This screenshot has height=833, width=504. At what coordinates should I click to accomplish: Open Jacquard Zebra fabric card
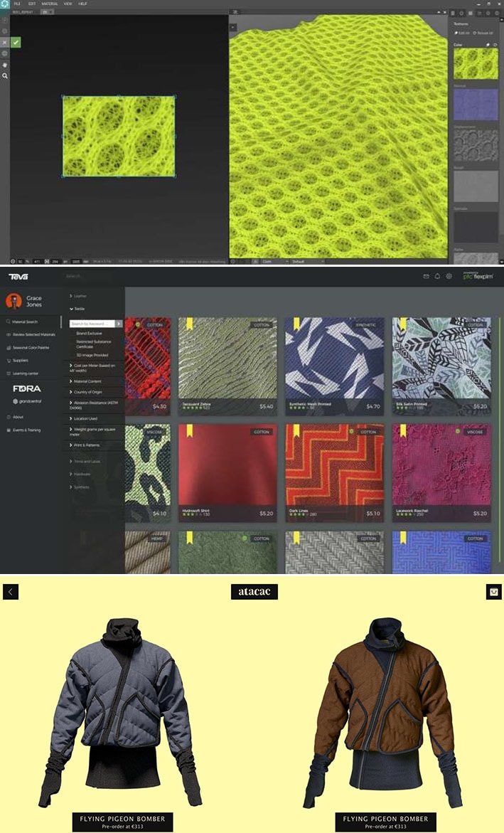pyautogui.click(x=227, y=366)
